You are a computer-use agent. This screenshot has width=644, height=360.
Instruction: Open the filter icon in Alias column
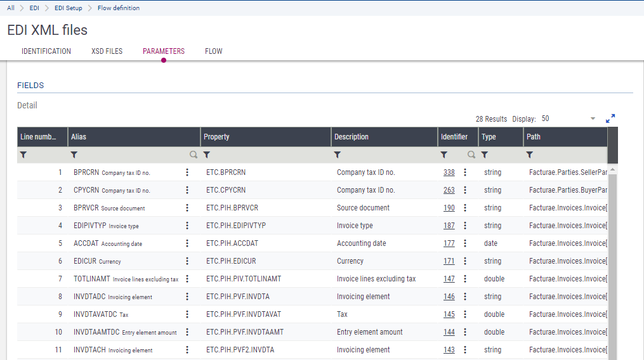click(x=74, y=155)
